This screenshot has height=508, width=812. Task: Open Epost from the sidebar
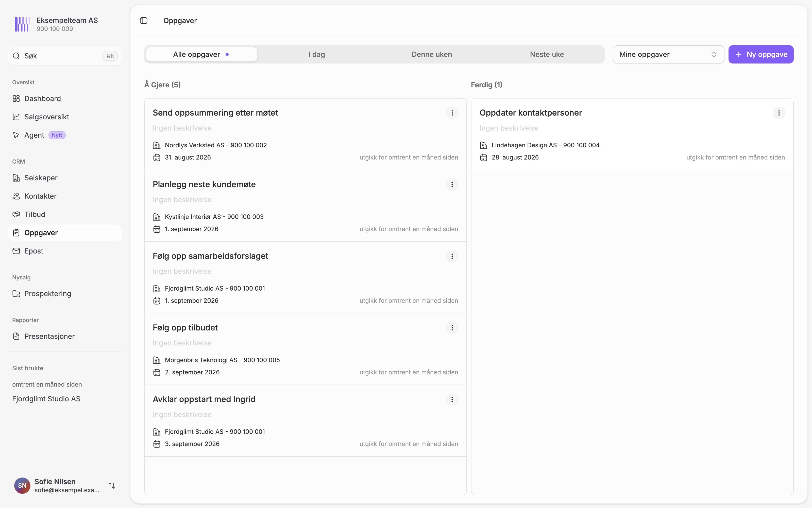click(x=65, y=251)
